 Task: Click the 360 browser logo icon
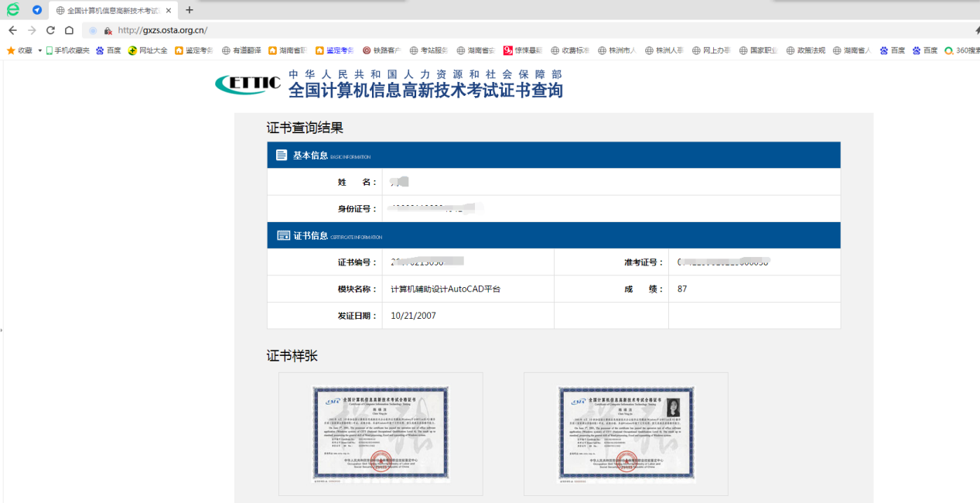pos(12,10)
